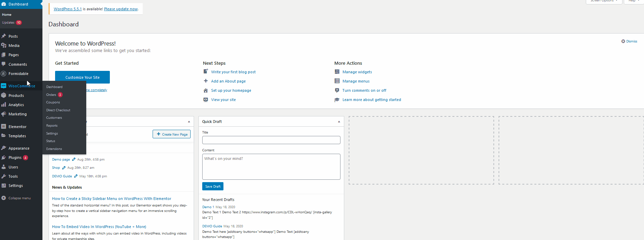
Task: Click pencil edit icon next to Shop
Action: pyautogui.click(x=64, y=168)
